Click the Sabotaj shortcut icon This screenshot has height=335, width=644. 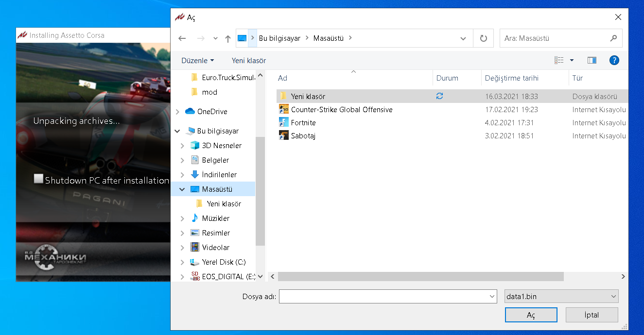click(284, 135)
